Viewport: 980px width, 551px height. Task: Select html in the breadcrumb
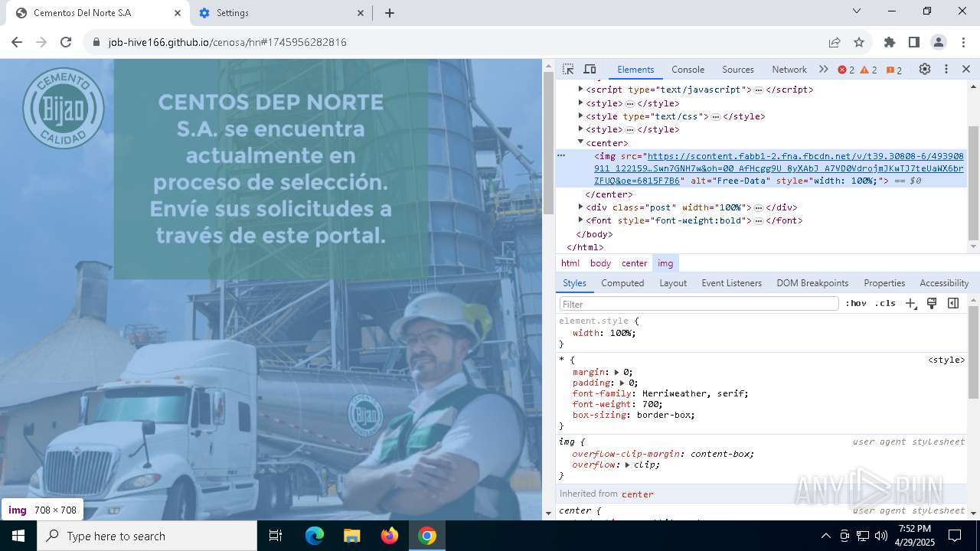pyautogui.click(x=570, y=263)
